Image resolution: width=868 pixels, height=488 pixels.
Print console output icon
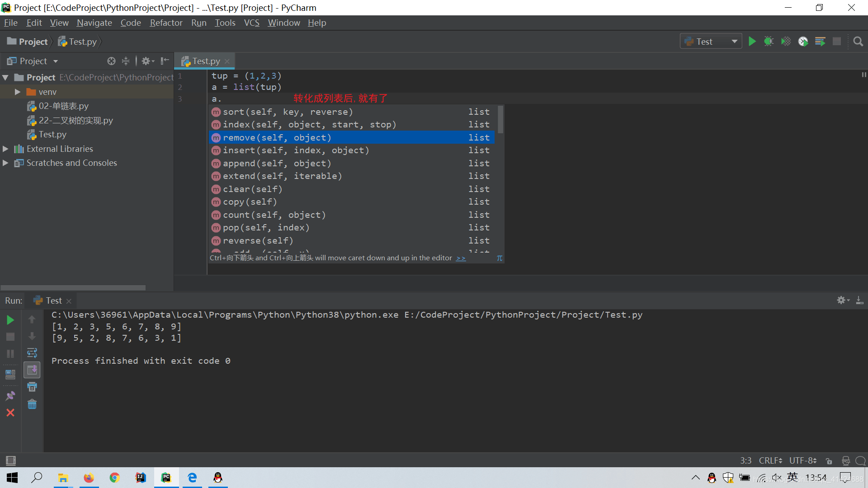click(32, 387)
